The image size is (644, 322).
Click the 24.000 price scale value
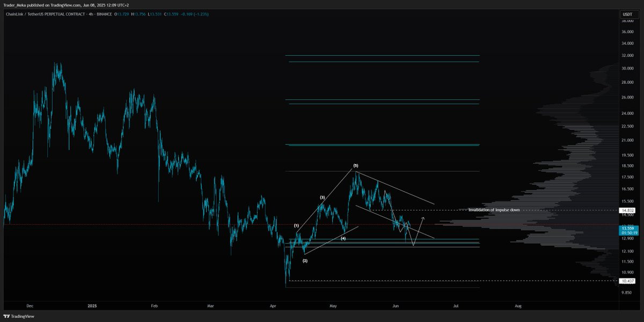tap(627, 113)
